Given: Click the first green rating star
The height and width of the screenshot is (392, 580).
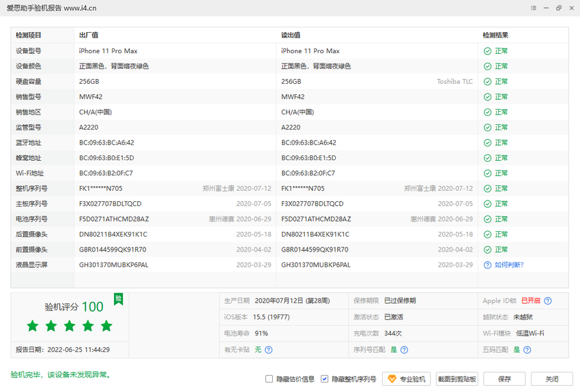Looking at the screenshot, I should (33, 326).
